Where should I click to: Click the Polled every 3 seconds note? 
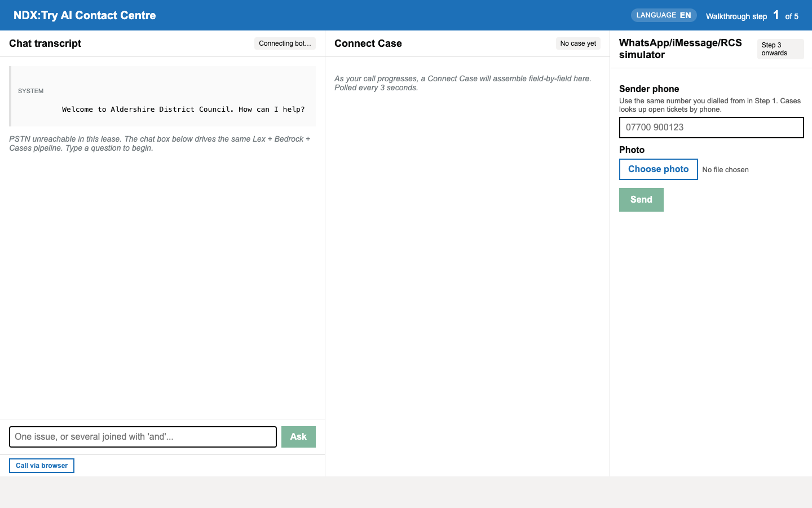point(376,87)
